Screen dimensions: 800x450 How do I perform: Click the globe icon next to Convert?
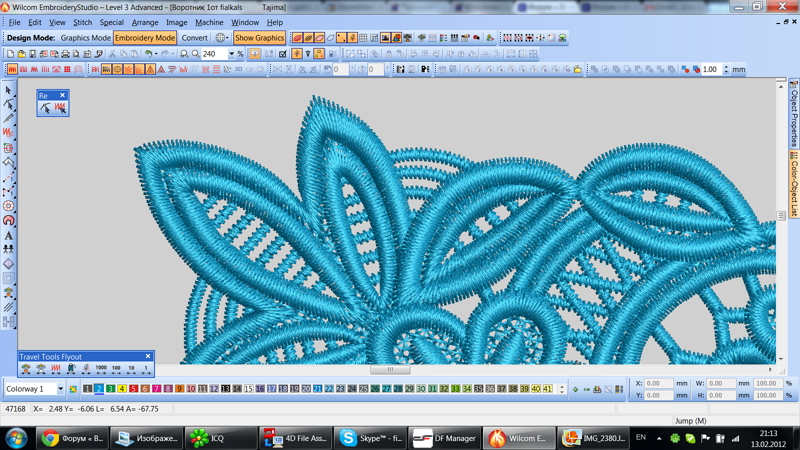click(x=220, y=38)
